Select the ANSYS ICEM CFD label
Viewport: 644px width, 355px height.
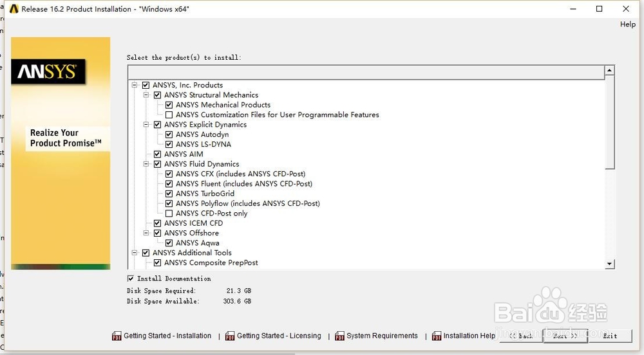click(193, 223)
